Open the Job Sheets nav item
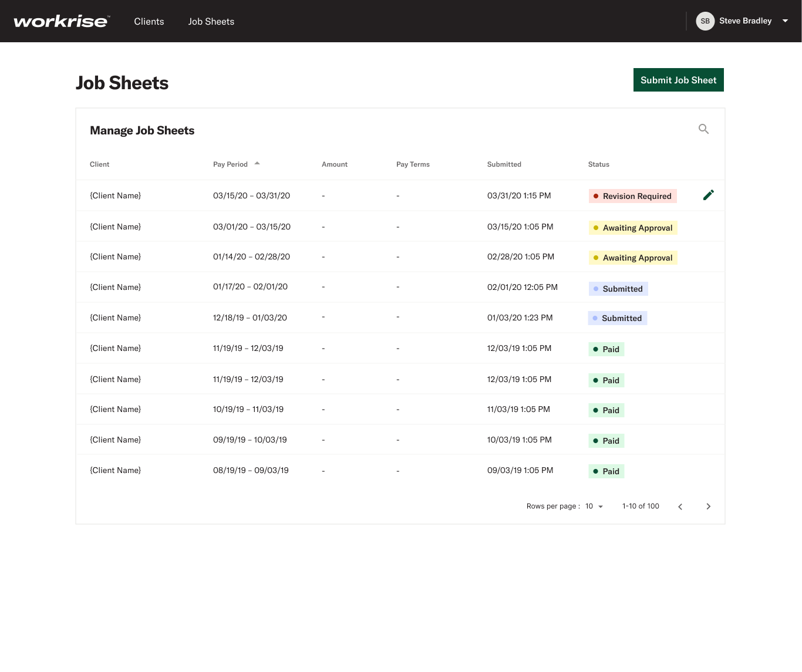 [x=211, y=22]
